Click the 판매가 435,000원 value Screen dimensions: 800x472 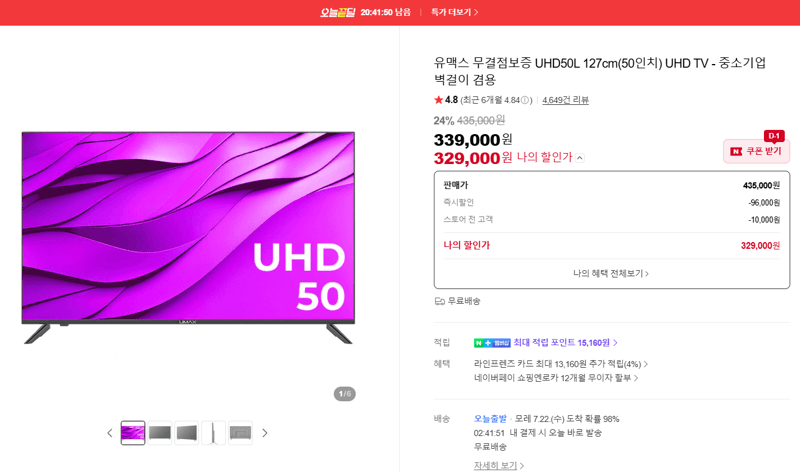pyautogui.click(x=761, y=185)
